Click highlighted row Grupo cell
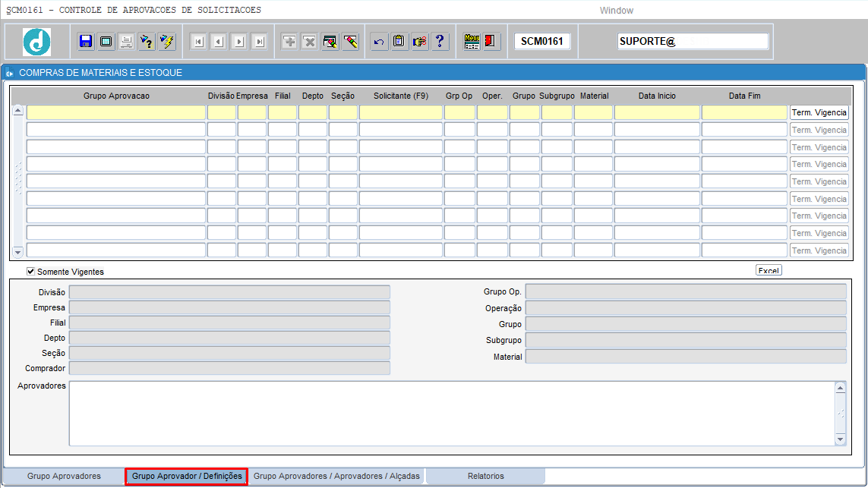The image size is (868, 488). coord(524,113)
